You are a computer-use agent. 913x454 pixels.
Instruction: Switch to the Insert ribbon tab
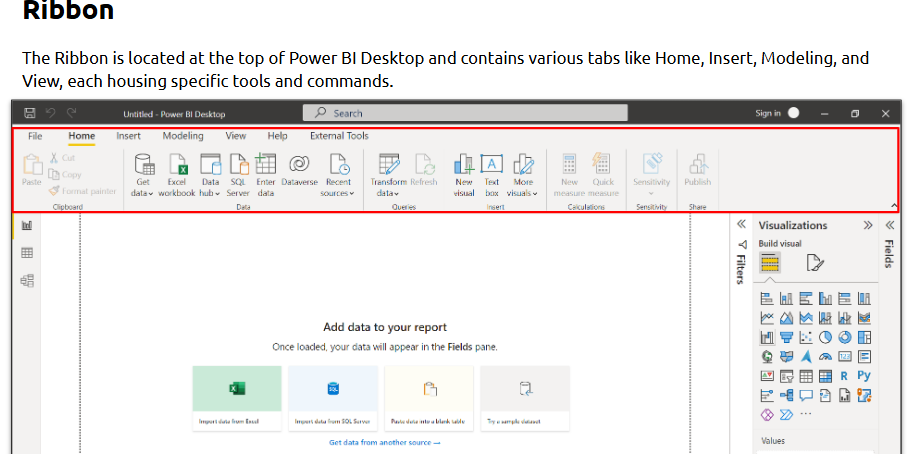click(128, 136)
